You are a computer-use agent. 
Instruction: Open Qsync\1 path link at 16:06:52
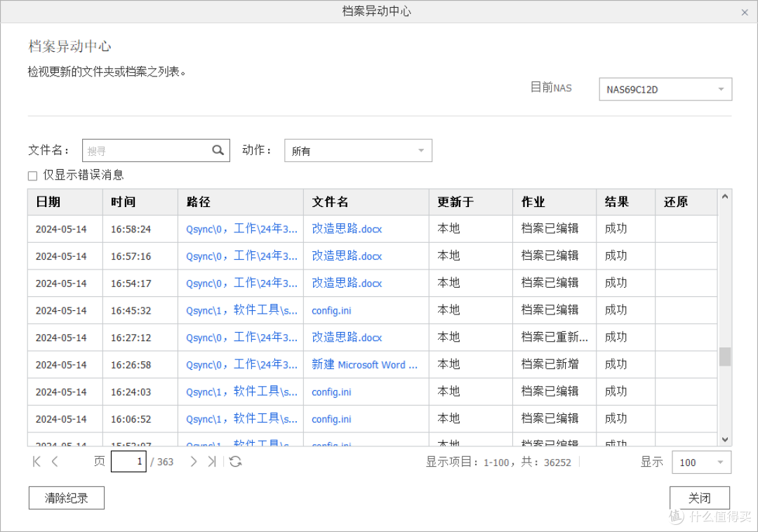pyautogui.click(x=241, y=419)
